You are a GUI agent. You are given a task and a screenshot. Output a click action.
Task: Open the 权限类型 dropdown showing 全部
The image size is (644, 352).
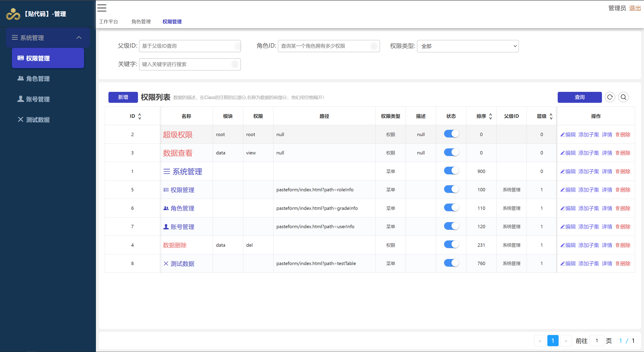(468, 46)
